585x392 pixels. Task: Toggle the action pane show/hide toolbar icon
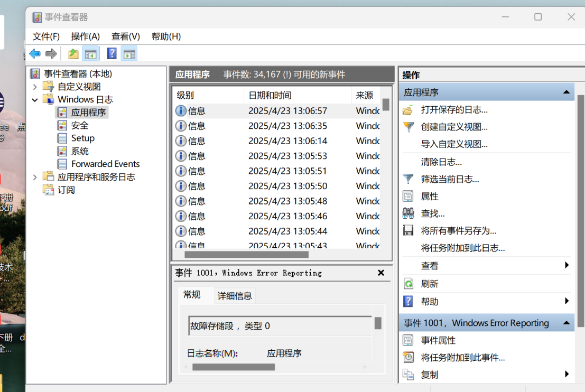(129, 54)
